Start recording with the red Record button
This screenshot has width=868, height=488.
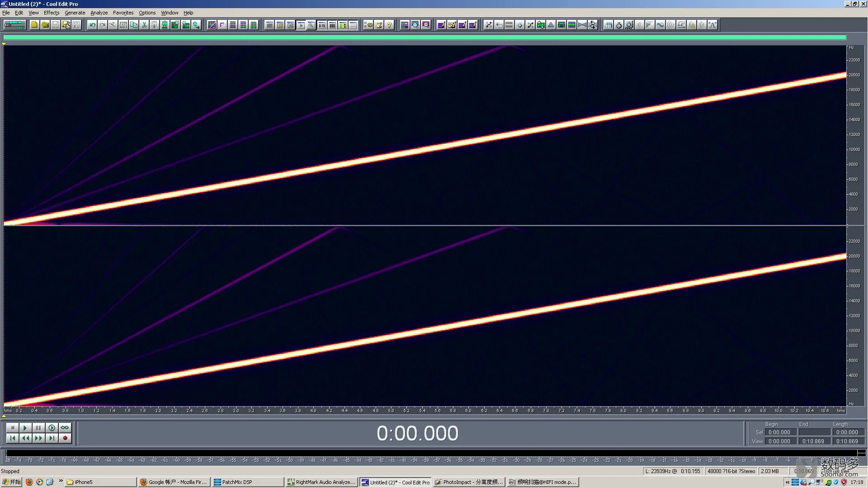[x=65, y=438]
